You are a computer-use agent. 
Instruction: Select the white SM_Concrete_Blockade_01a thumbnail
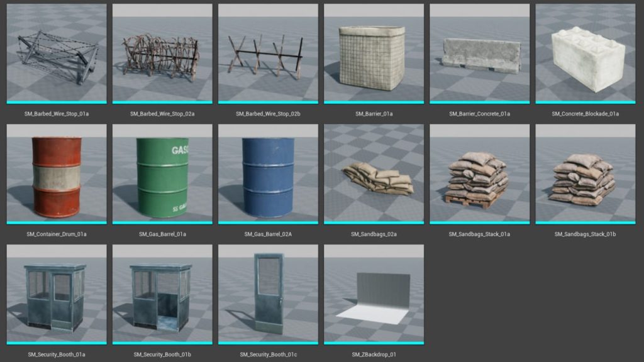pos(586,54)
